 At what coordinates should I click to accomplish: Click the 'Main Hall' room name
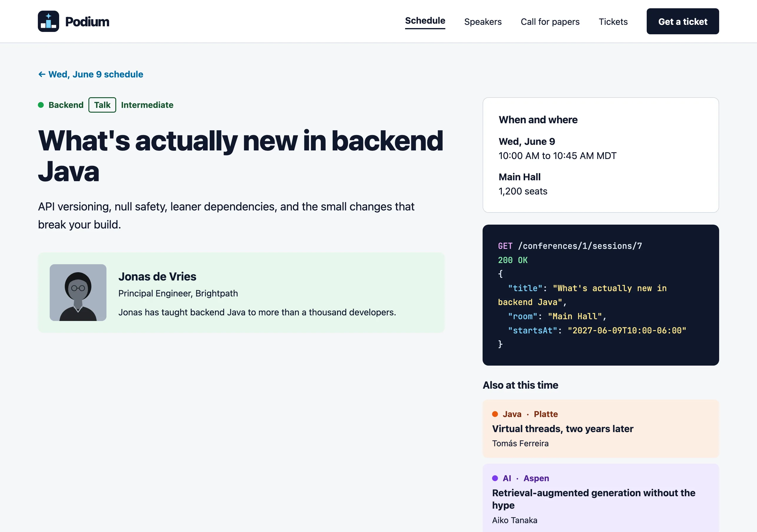point(520,177)
